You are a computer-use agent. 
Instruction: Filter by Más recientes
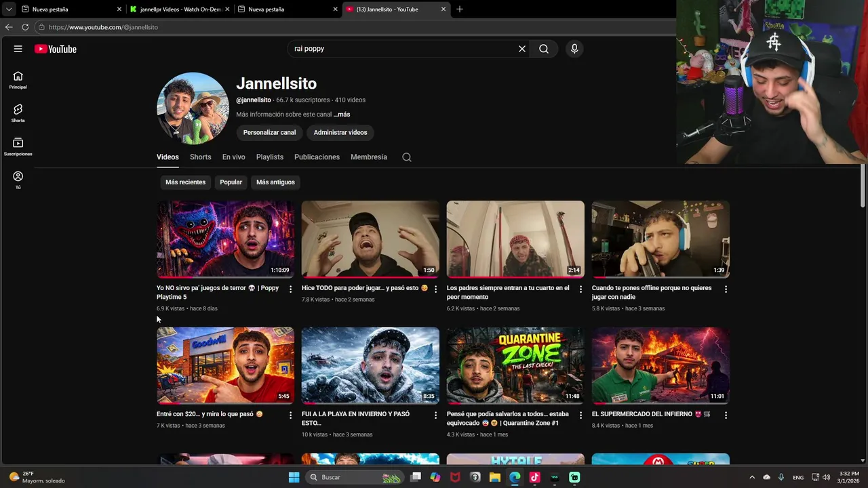pos(185,182)
